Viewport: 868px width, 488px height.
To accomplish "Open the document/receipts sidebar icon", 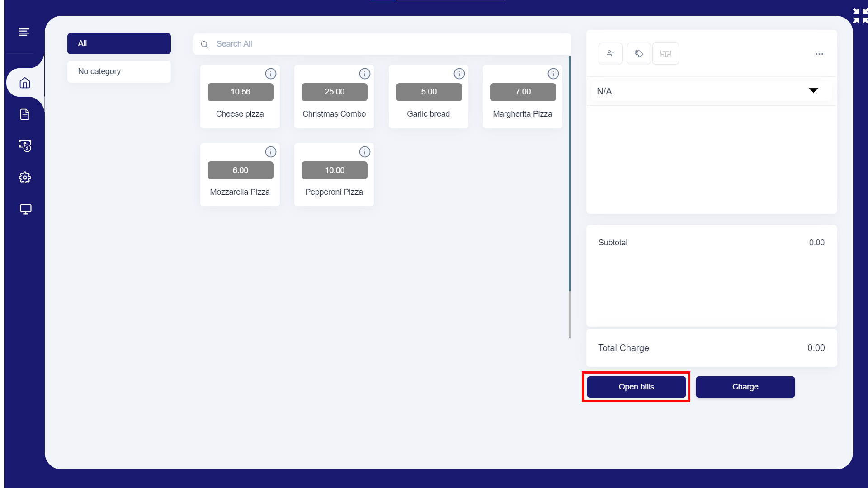I will coord(25,114).
